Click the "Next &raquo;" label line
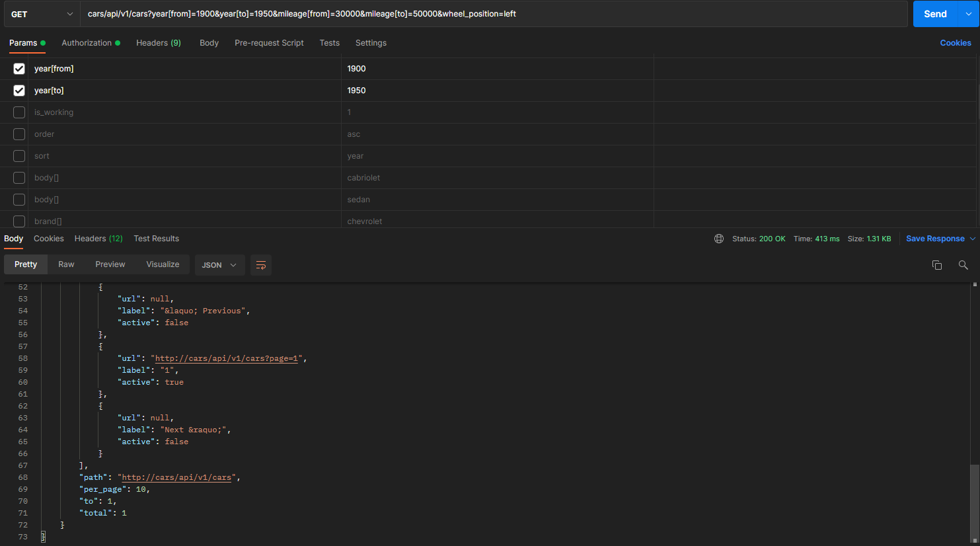 [x=174, y=430]
